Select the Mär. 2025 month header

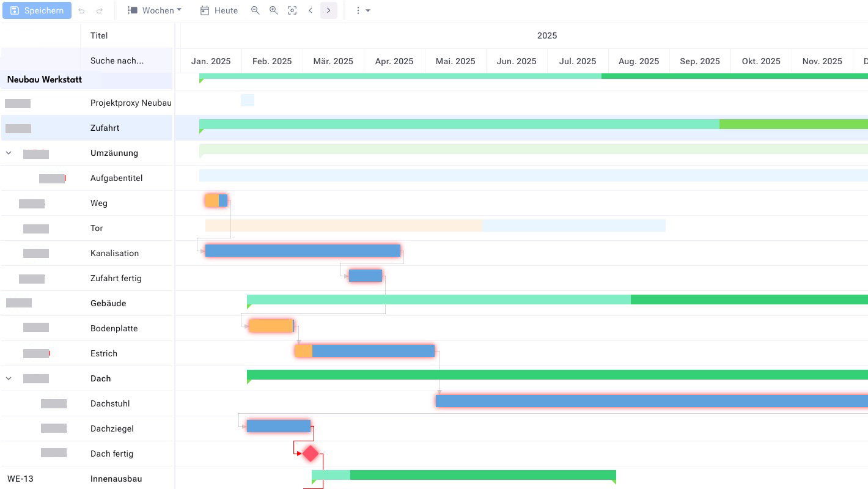coord(333,61)
